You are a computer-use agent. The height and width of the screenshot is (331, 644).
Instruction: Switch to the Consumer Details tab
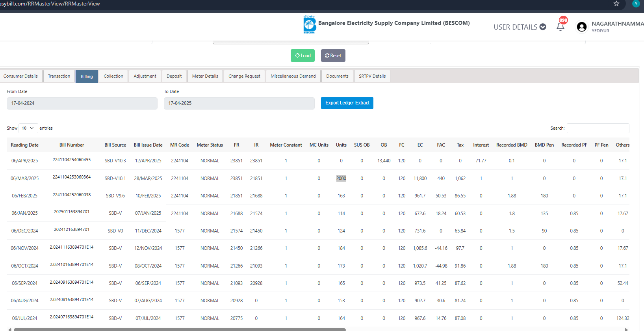coord(20,76)
